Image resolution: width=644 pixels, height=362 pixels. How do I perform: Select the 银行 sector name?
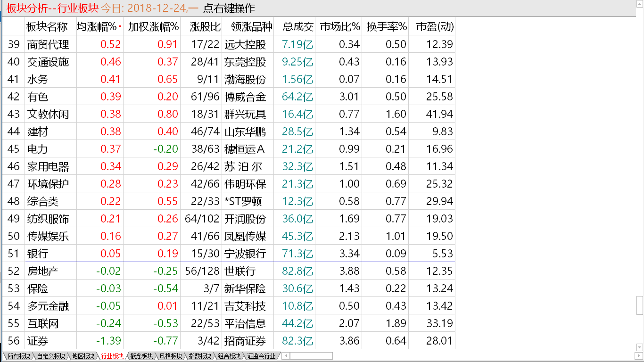[38, 254]
